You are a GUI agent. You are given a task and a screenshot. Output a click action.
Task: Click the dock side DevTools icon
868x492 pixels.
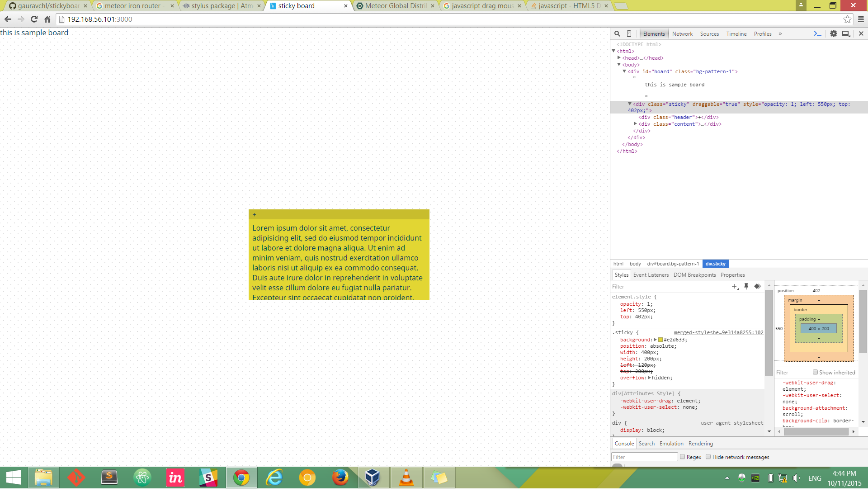coord(845,34)
